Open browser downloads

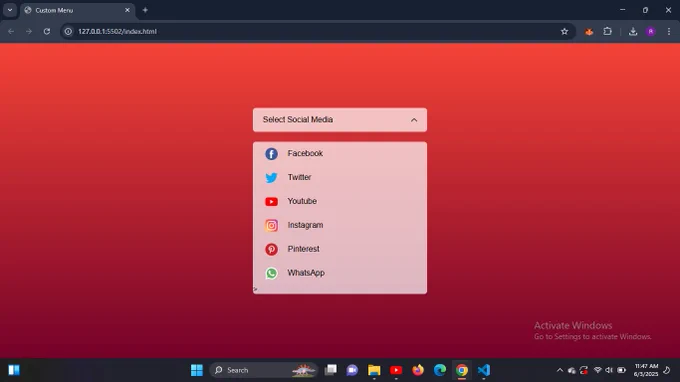point(633,31)
